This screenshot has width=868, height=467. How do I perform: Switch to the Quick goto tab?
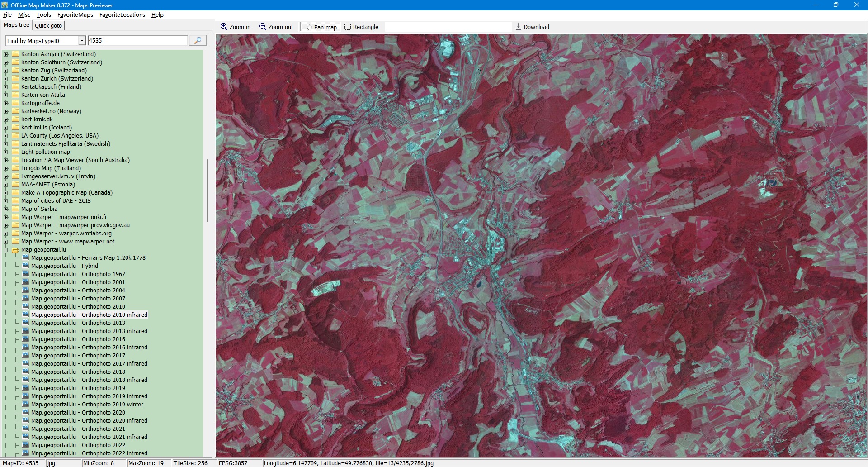48,26
